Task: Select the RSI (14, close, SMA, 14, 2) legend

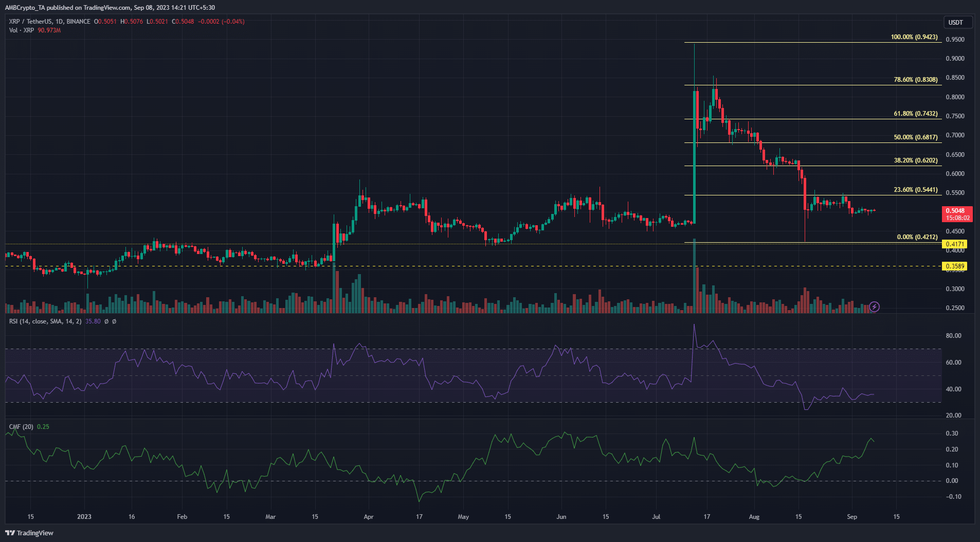Action: tap(45, 321)
